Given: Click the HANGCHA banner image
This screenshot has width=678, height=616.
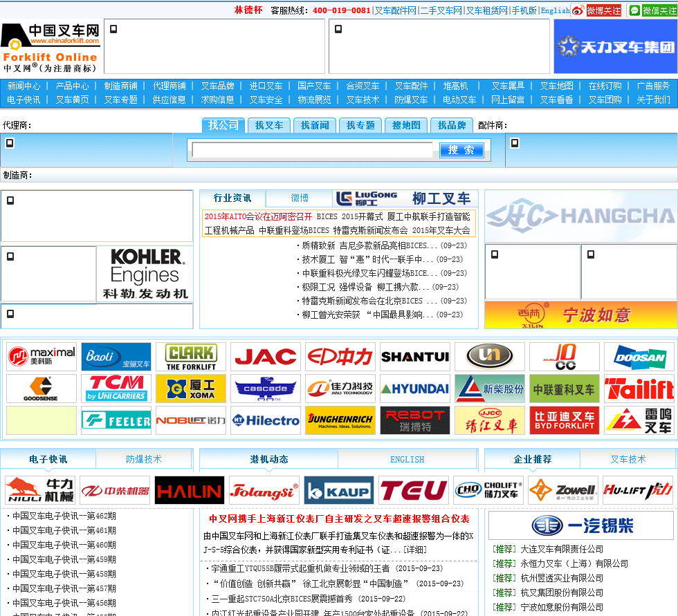Looking at the screenshot, I should (581, 216).
